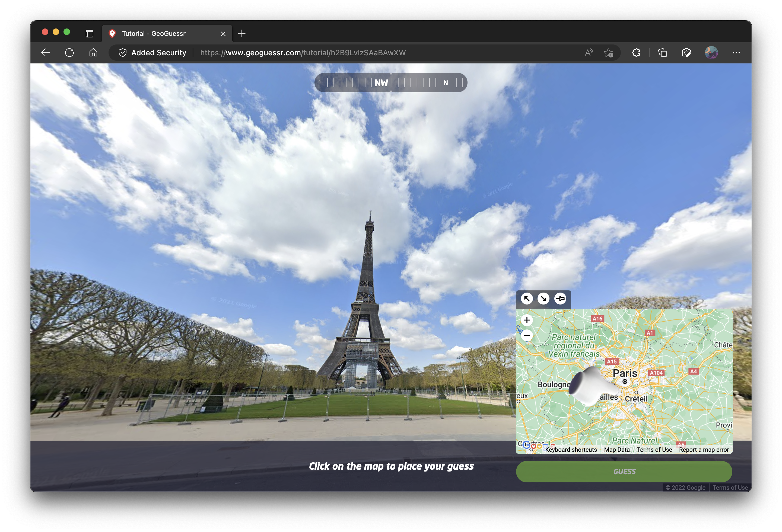Open browser extensions puzzle icon
This screenshot has height=532, width=782.
pos(636,53)
